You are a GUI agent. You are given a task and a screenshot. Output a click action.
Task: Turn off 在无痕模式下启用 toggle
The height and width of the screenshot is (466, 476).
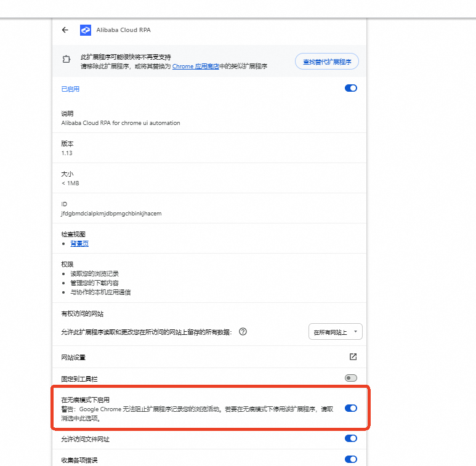coord(350,408)
